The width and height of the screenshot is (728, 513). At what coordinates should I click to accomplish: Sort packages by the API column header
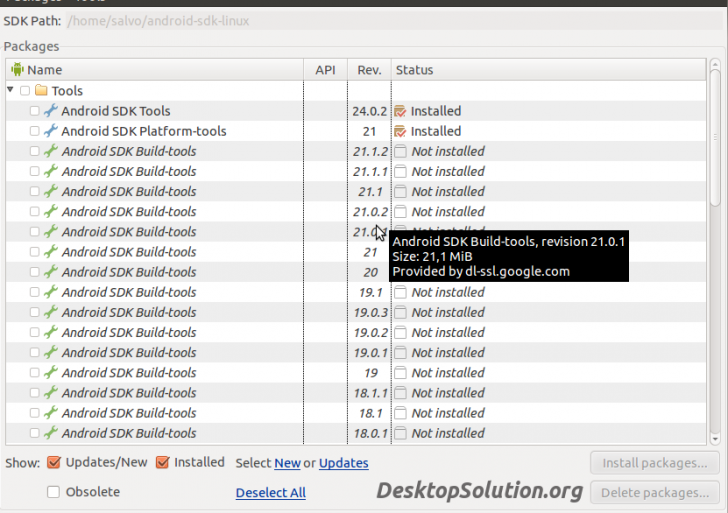click(325, 70)
